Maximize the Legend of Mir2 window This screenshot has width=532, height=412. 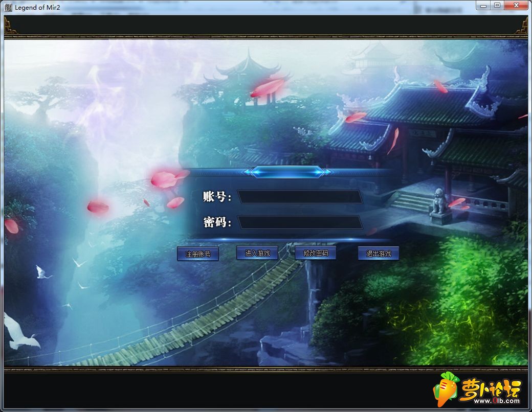pos(497,6)
